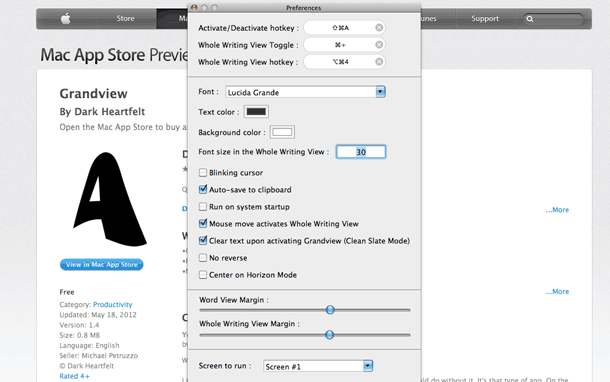610x382 pixels.
Task: Expand the first ...More link in the description
Action: click(x=557, y=210)
